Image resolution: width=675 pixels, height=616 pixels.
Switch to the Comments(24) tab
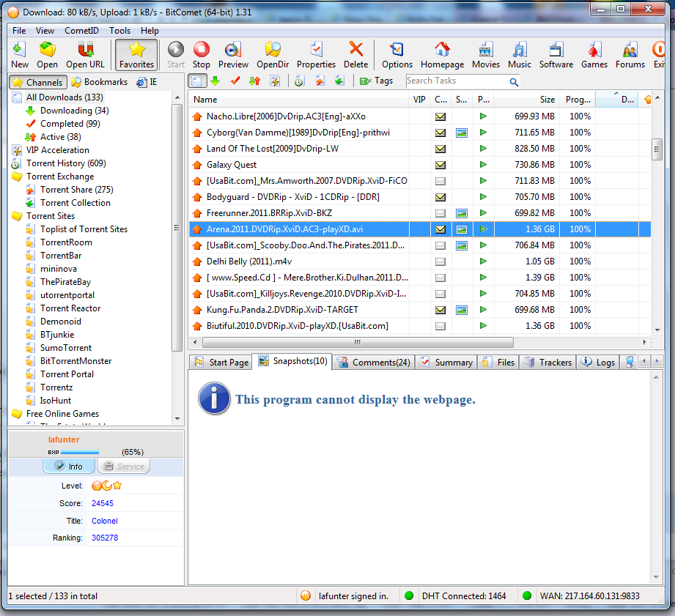pos(374,363)
